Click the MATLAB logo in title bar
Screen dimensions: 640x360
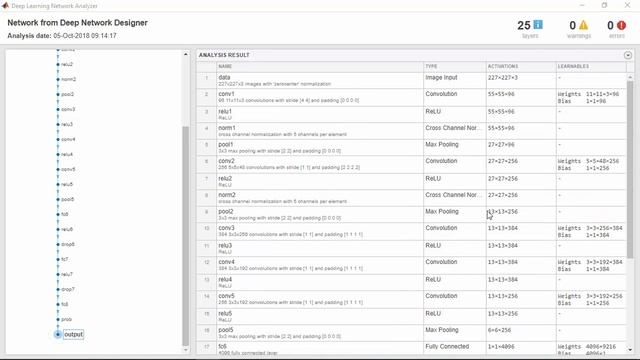(5, 5)
